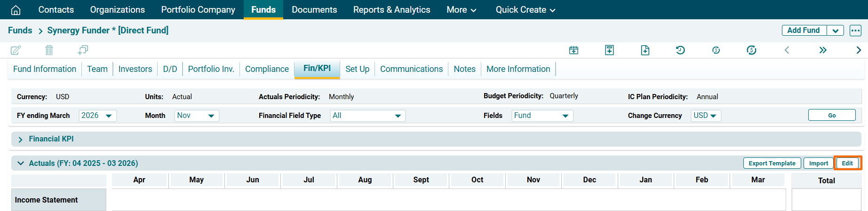
Task: Open the Financial Field Type dropdown
Action: click(367, 116)
